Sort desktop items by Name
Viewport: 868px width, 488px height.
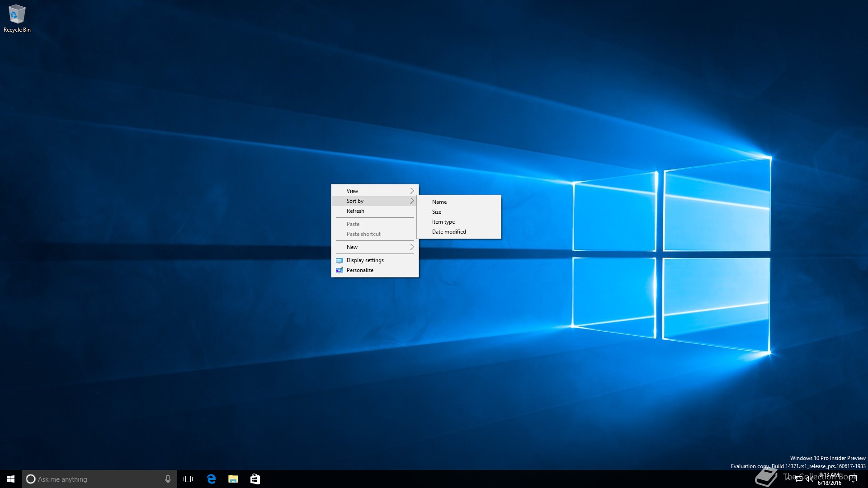click(439, 202)
